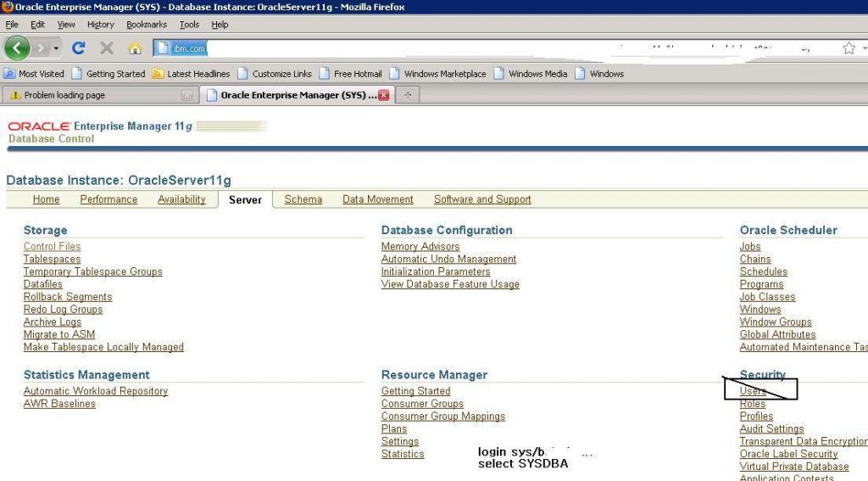The height and width of the screenshot is (481, 868).
Task: Open the Customize Links bookmark
Action: pyautogui.click(x=275, y=74)
